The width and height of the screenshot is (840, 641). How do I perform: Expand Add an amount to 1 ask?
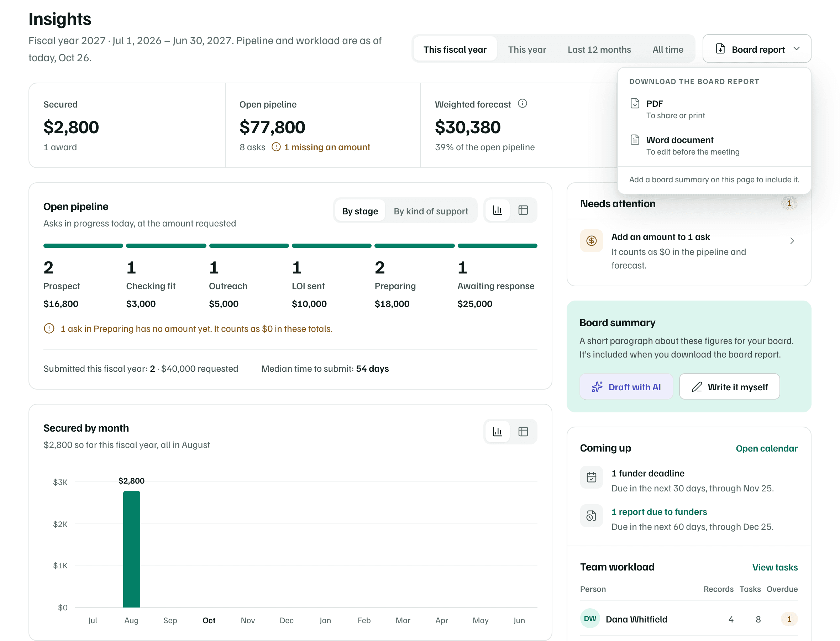[689, 251]
